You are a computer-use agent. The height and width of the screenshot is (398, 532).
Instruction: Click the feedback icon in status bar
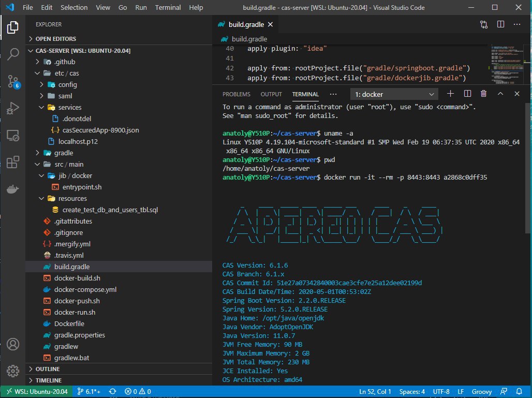coord(504,392)
